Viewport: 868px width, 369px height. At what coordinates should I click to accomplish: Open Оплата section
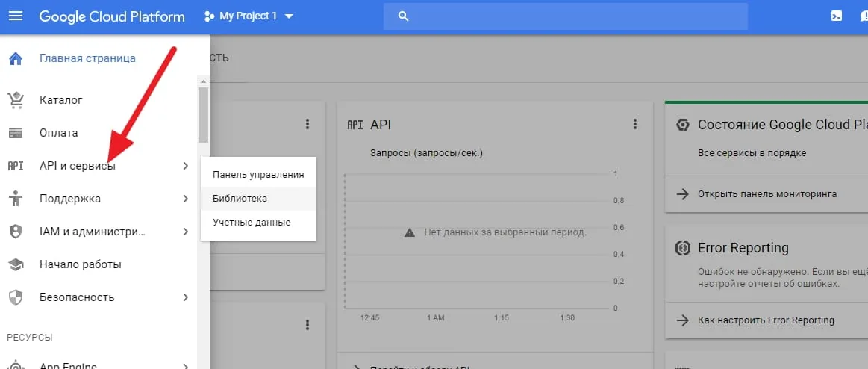coord(59,133)
